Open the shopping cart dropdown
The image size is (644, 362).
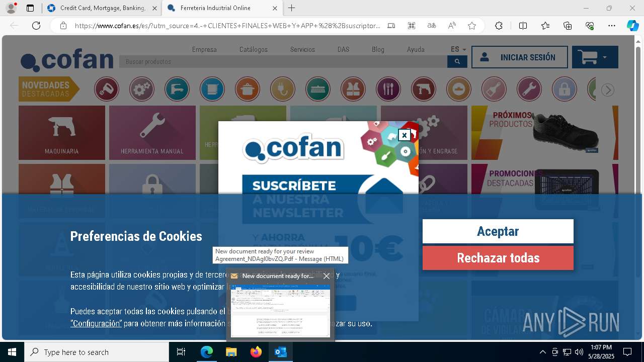pos(595,57)
